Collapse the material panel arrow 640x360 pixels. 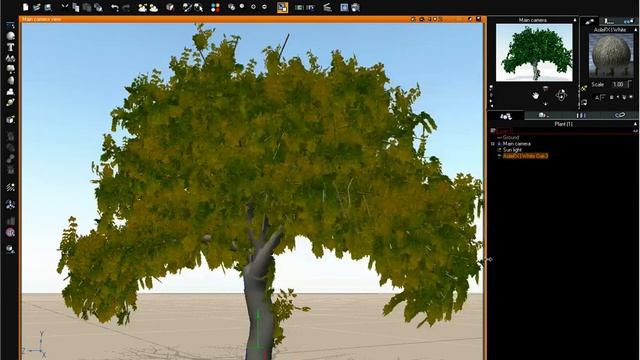point(636,30)
